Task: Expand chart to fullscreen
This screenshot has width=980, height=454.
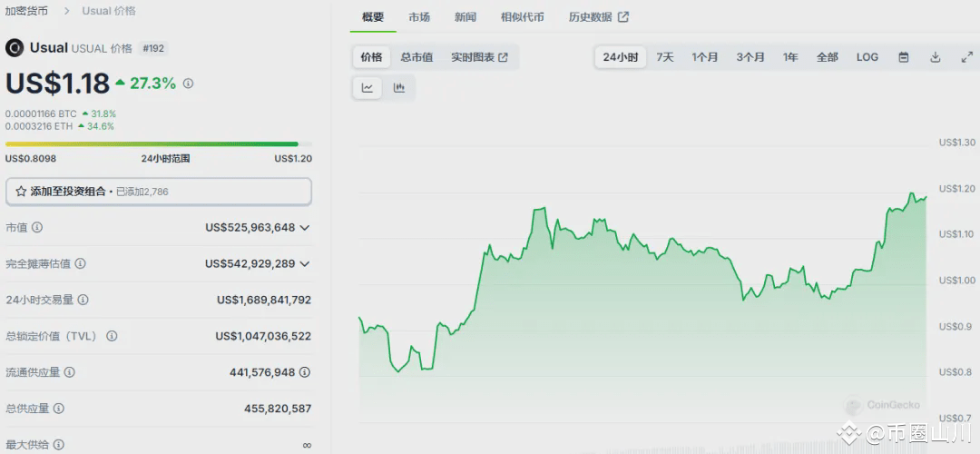Action: 966,57
